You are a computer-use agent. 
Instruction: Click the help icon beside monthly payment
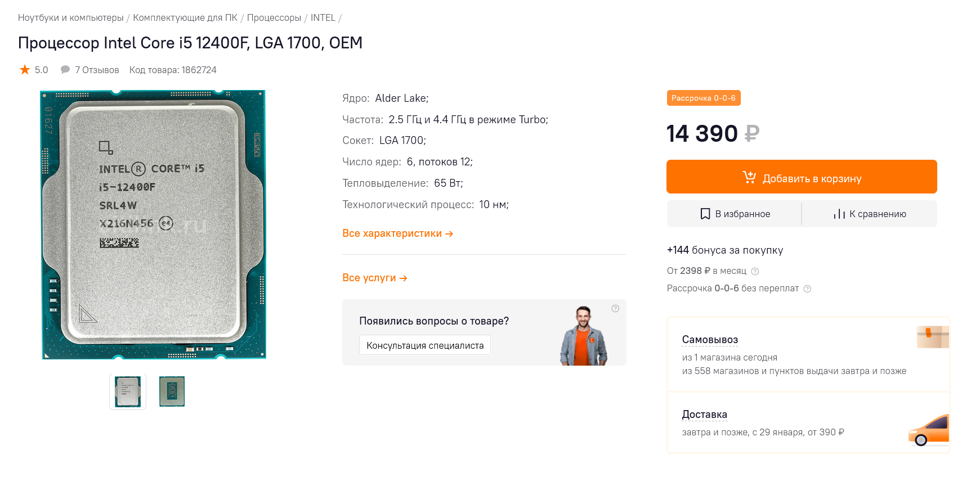tap(755, 272)
